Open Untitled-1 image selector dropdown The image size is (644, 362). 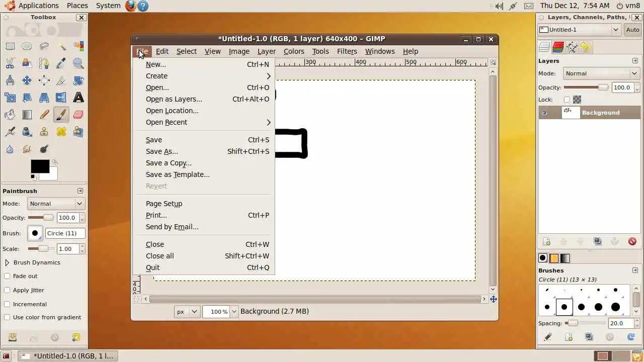pyautogui.click(x=580, y=30)
